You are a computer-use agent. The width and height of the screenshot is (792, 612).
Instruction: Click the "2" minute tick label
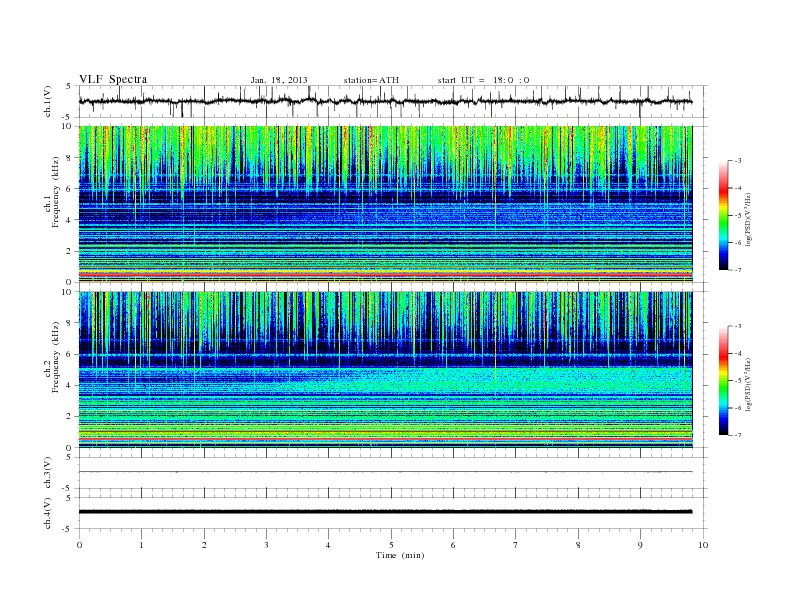204,545
